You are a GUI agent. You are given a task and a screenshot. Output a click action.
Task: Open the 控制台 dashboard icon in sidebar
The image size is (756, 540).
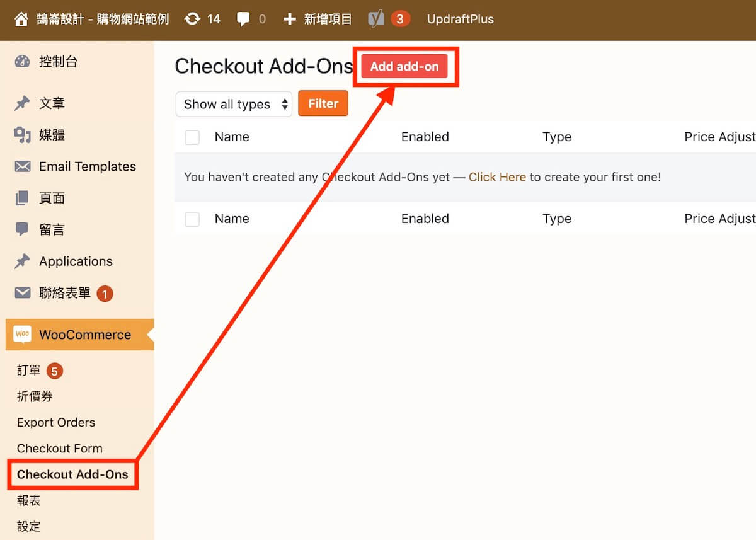click(22, 62)
